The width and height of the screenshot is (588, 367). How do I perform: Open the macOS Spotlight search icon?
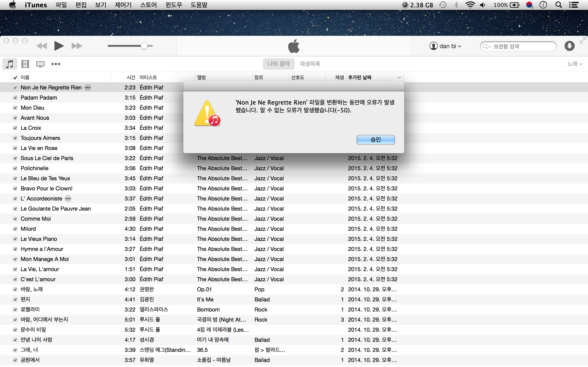coord(559,5)
